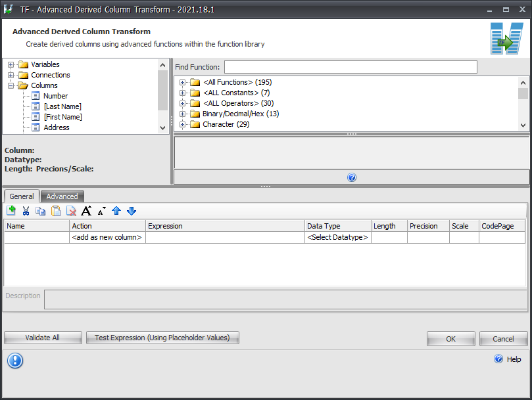Click Test Expression Using Placeholder Values
This screenshot has height=400, width=532.
coord(162,338)
